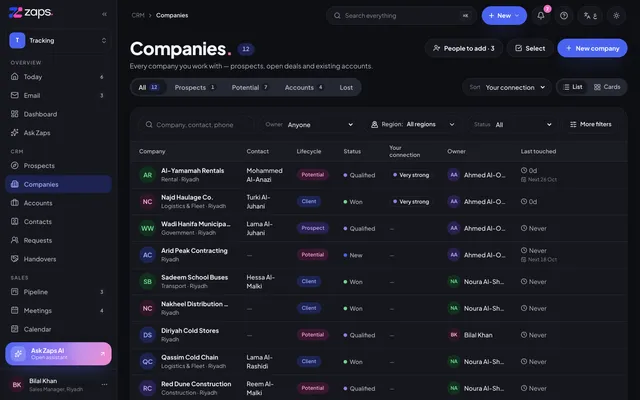Image resolution: width=640 pixels, height=400 pixels.
Task: Click the WW avatar for Wadi Hanifa
Action: pos(147,228)
